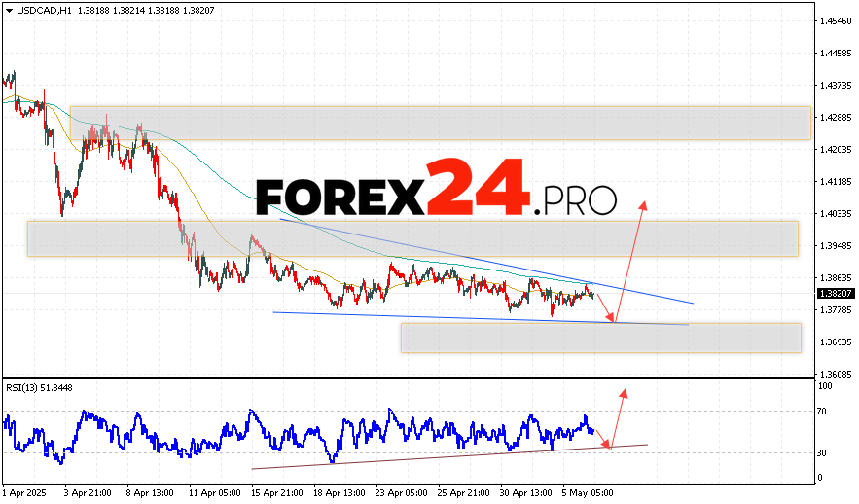Click the 15 Apr 21:00 time label
Screen dimensions: 859x504
click(x=276, y=493)
